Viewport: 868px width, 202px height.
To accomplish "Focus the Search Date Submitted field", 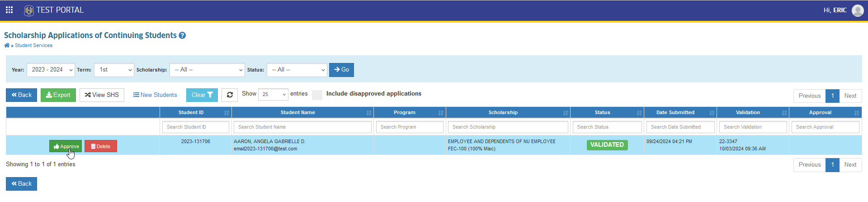I will 680,127.
